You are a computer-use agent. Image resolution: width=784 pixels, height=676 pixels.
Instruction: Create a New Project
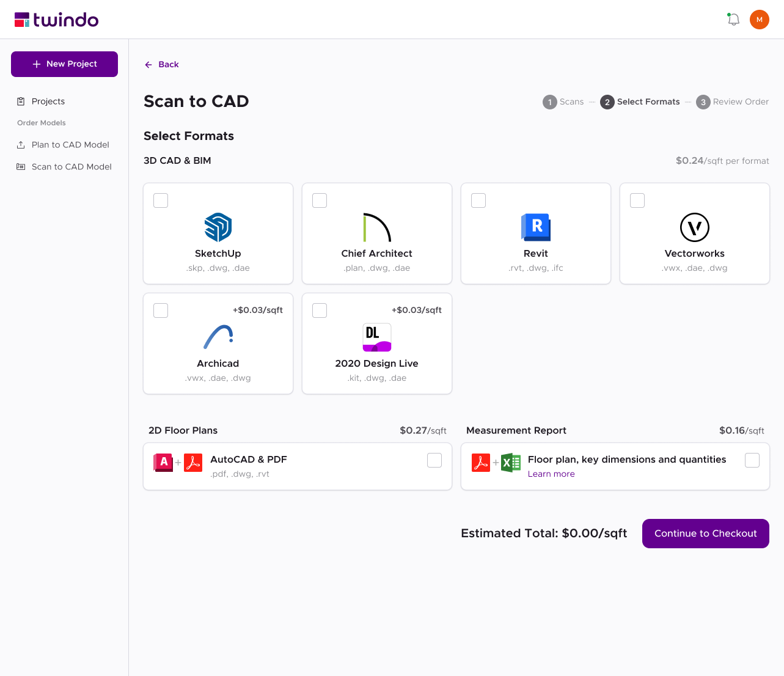click(64, 64)
